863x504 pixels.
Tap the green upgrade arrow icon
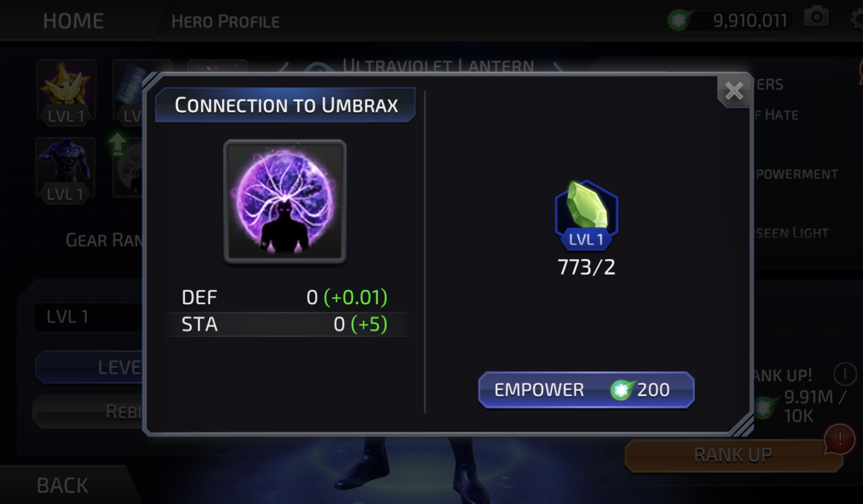tap(117, 144)
